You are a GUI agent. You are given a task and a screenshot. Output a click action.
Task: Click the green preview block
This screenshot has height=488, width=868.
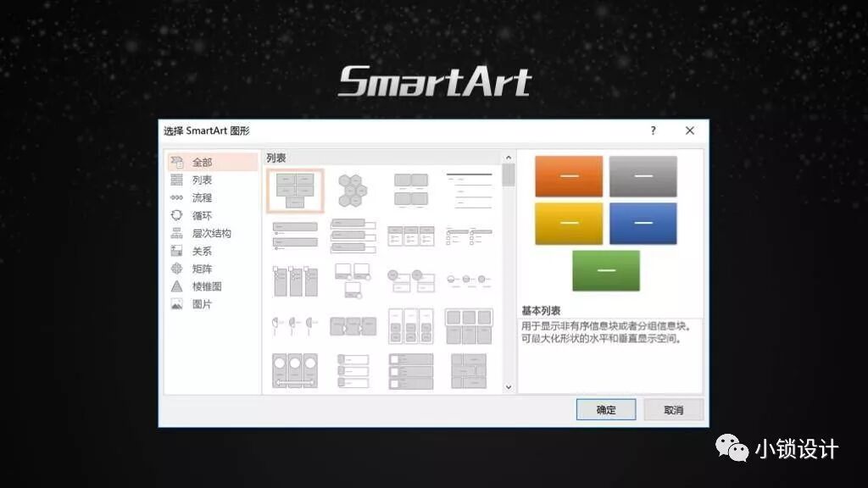[x=606, y=270]
